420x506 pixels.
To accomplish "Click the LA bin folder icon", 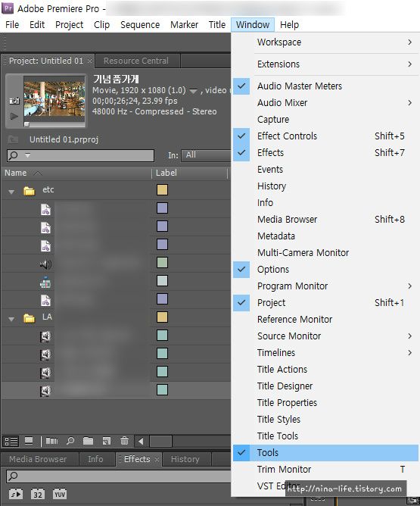I will click(29, 318).
